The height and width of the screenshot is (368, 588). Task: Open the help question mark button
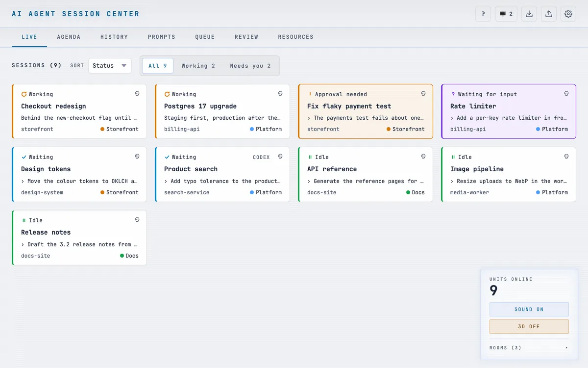(483, 14)
